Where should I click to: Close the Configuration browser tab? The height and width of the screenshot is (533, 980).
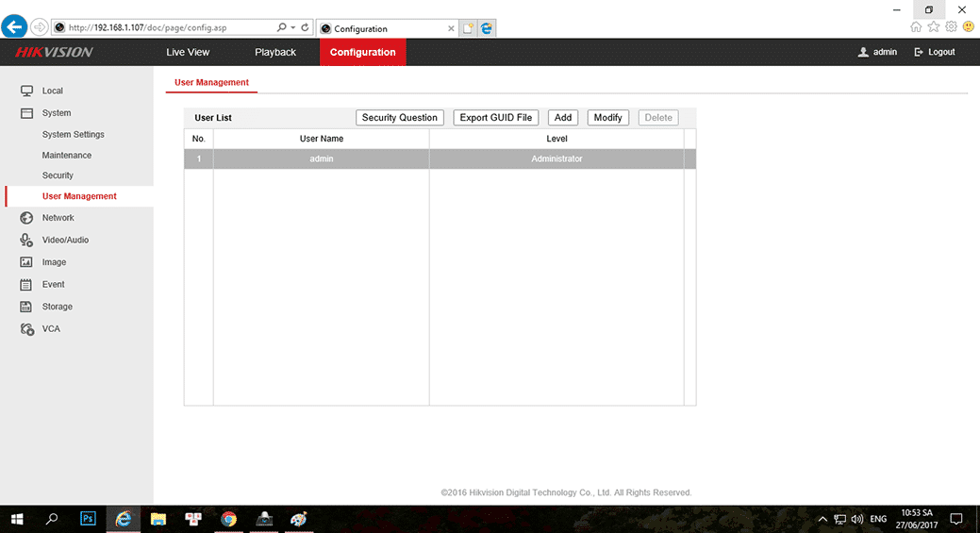451,28
